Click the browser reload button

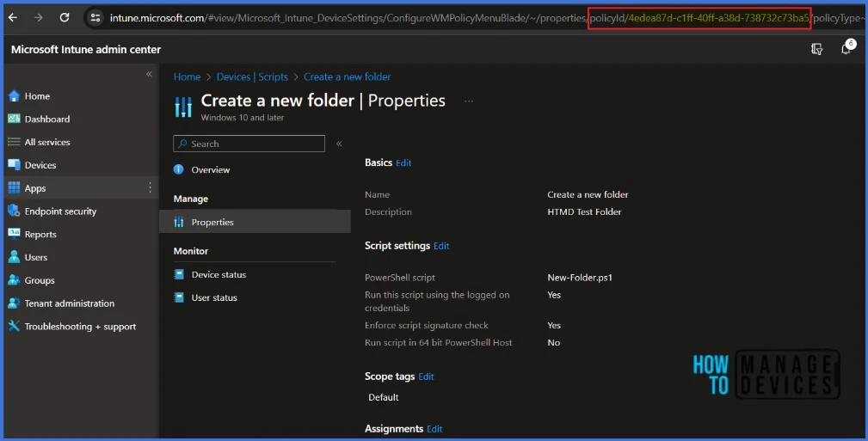click(x=65, y=17)
